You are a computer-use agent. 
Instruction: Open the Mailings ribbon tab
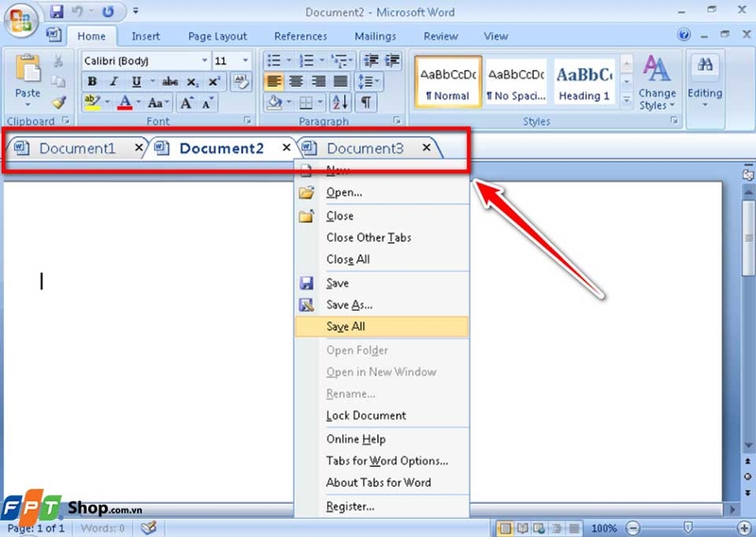[375, 36]
